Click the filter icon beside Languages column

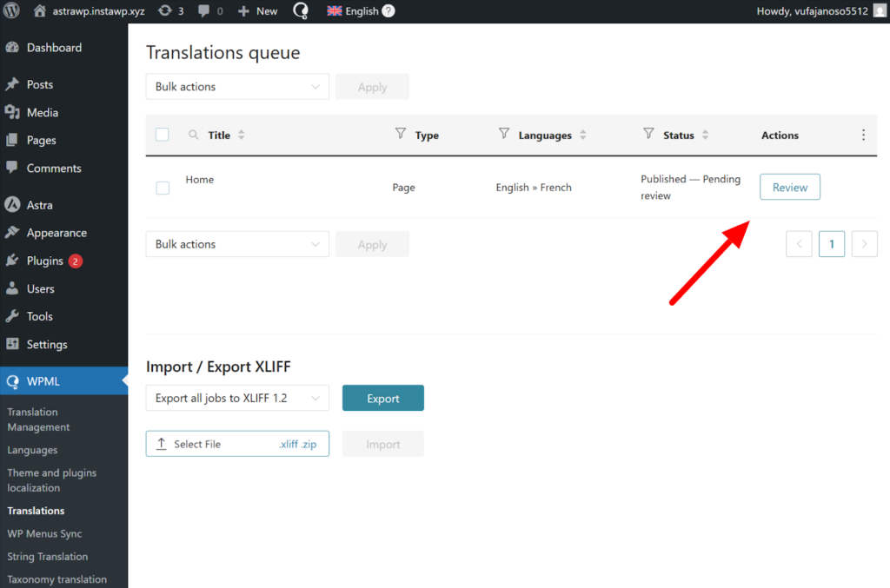(x=504, y=134)
